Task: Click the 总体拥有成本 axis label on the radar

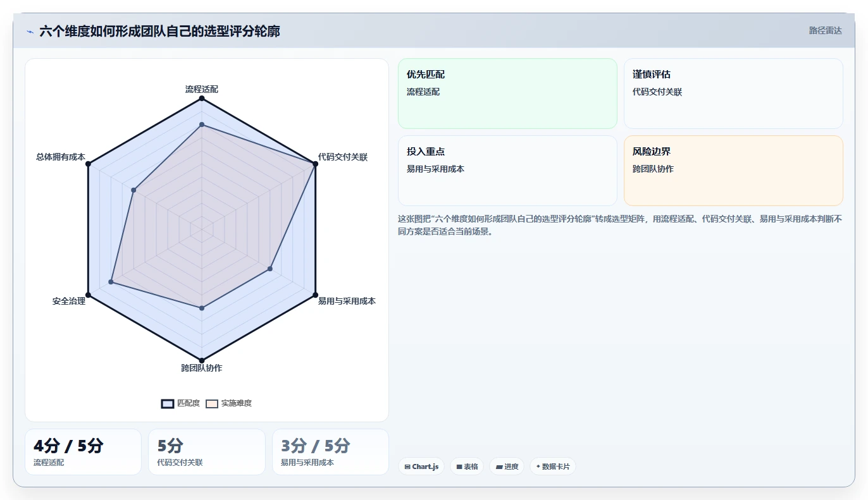Action: (61, 157)
